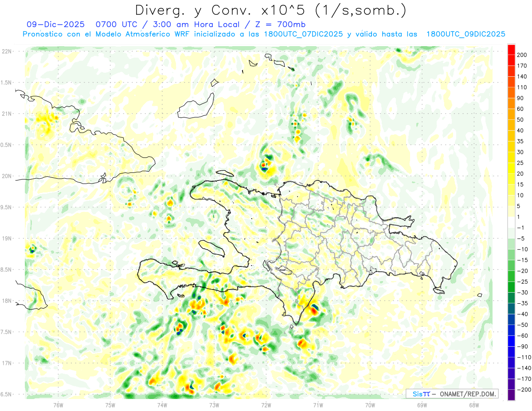Click the purple colorbar swatch below -200

click(x=511, y=395)
